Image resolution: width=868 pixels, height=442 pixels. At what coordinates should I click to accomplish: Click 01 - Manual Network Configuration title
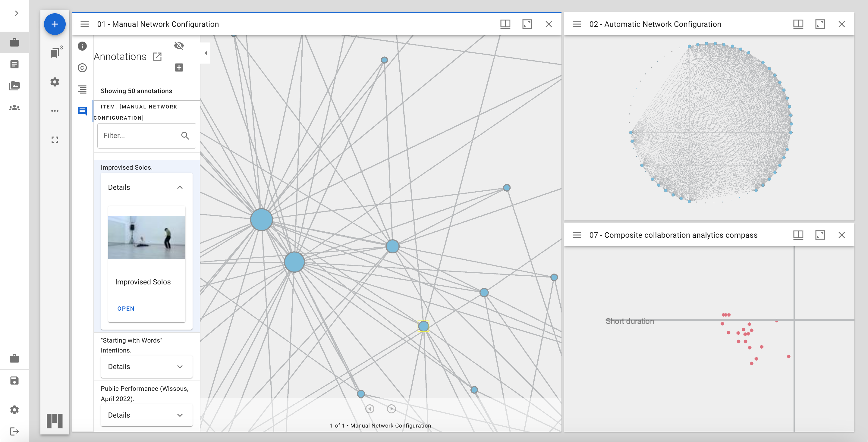click(x=158, y=24)
